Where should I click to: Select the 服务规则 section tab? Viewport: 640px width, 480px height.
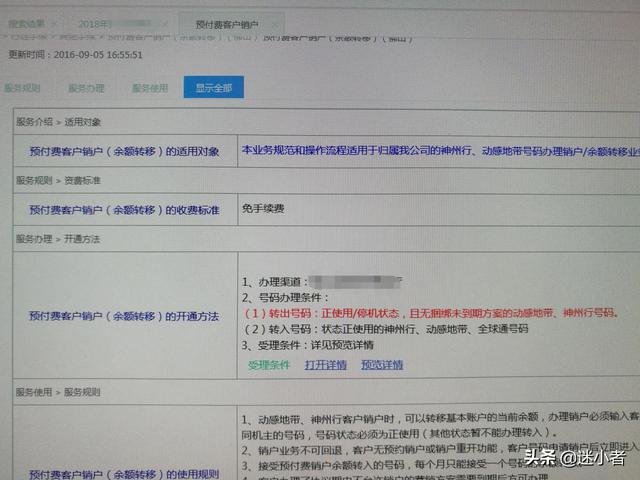22,88
